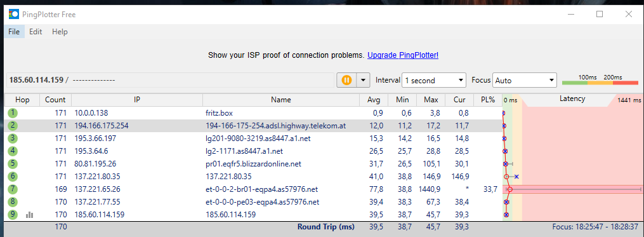The image size is (644, 237).
Task: Click the hop 1 green circle icon
Action: [13, 112]
